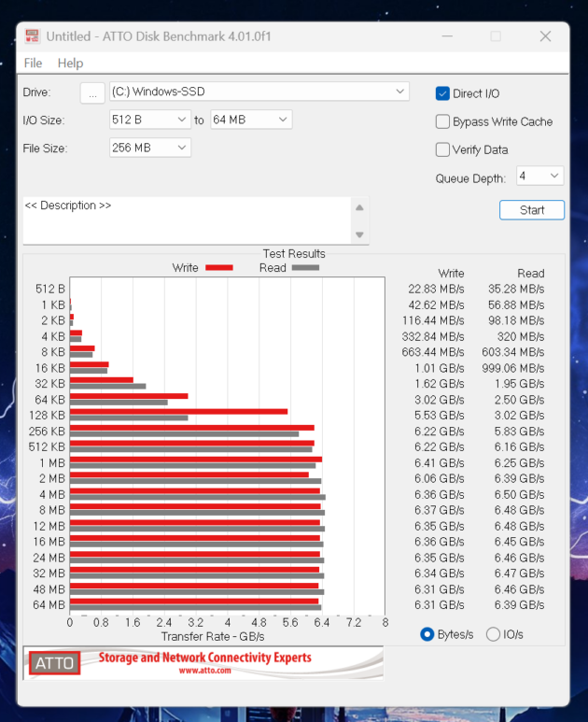Click the 6.06 GB/s write value

click(440, 479)
